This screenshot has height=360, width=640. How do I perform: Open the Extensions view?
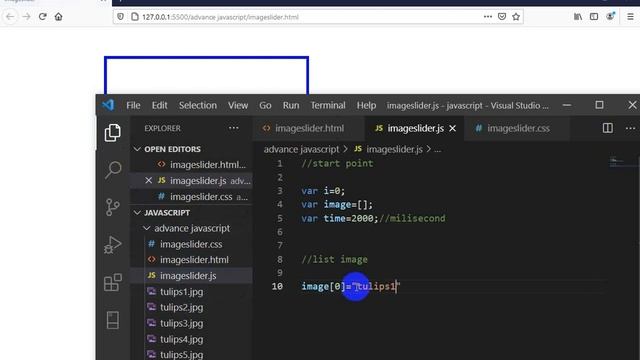point(113,282)
